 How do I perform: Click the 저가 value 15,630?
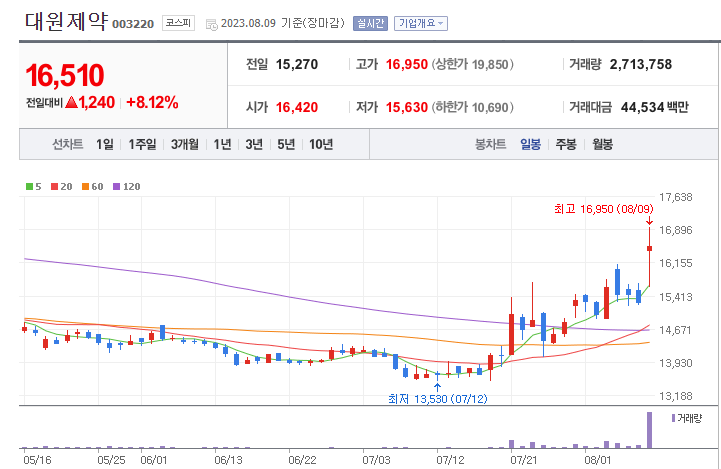click(x=406, y=107)
